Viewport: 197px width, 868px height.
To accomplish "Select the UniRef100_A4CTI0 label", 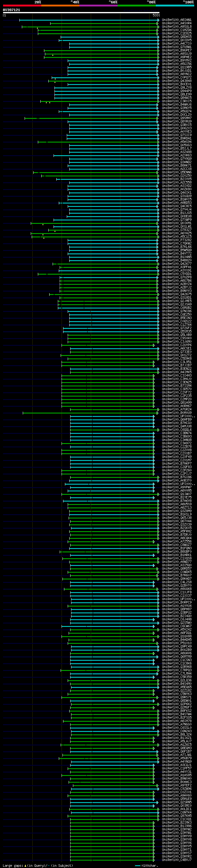I will coord(176,43).
